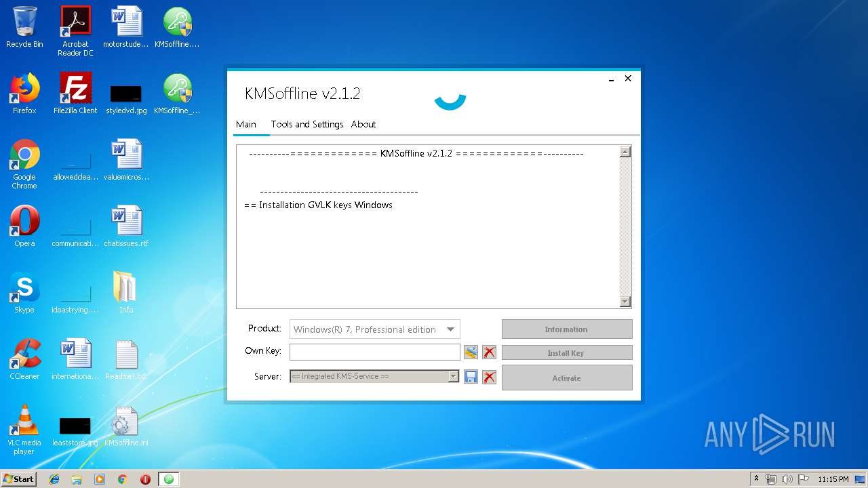
Task: Open the Info folder on desktop
Action: [126, 293]
